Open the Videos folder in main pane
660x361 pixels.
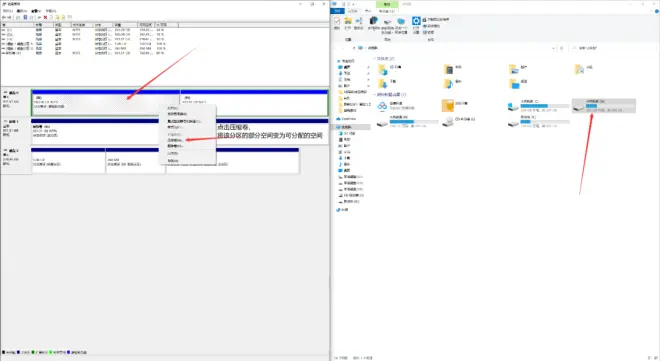[454, 69]
